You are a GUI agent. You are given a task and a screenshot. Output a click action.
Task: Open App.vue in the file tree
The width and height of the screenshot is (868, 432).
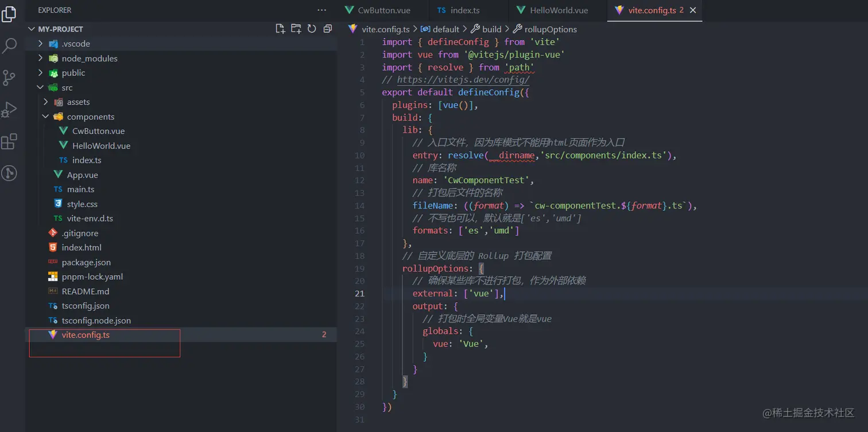[82, 175]
